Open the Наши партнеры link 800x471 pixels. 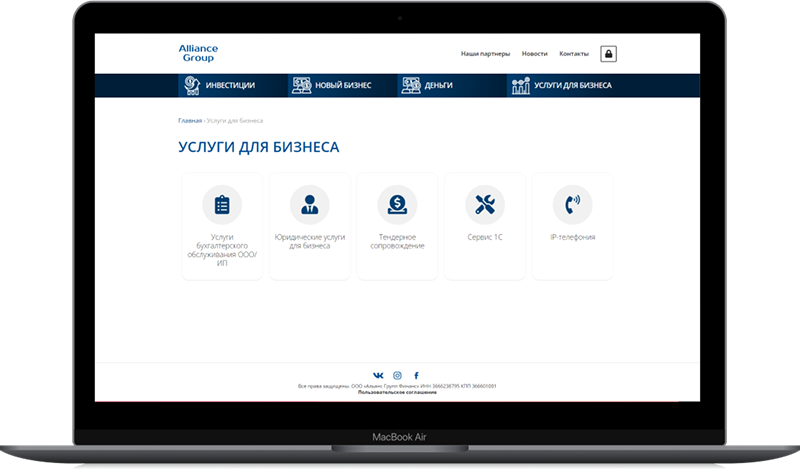pyautogui.click(x=485, y=54)
